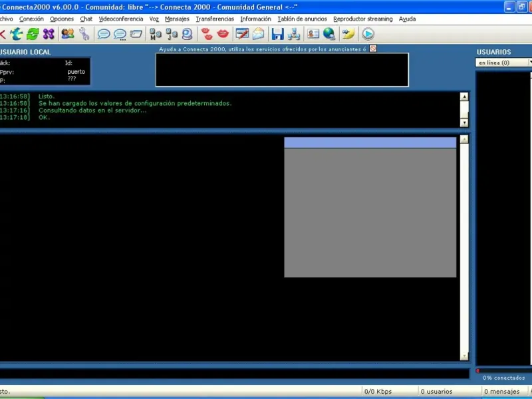Open the Transferencias menu
This screenshot has height=399, width=532.
(215, 19)
